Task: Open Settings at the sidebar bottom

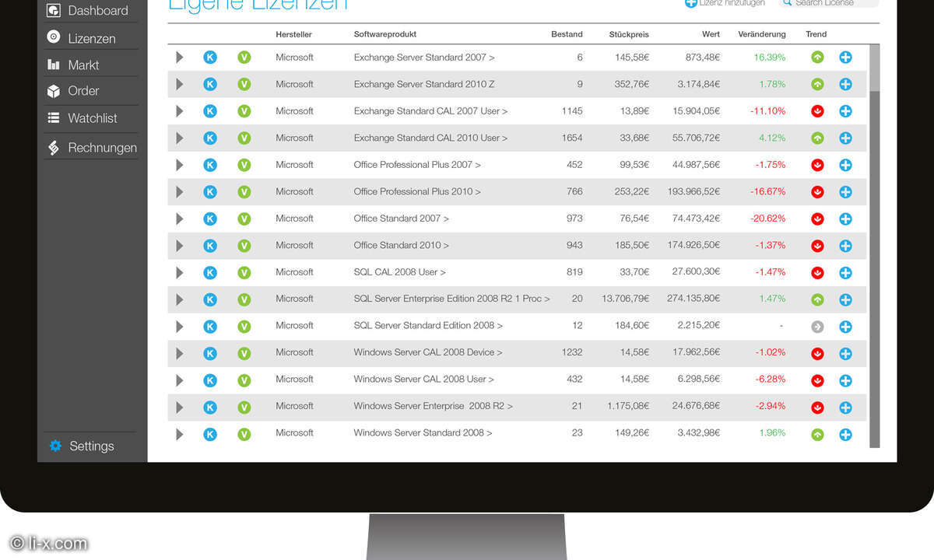Action: [82, 446]
